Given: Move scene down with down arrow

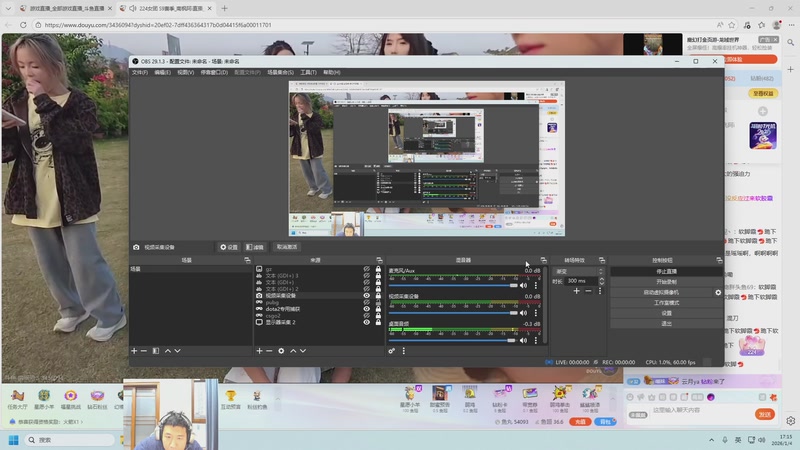Looking at the screenshot, I should click(x=178, y=351).
